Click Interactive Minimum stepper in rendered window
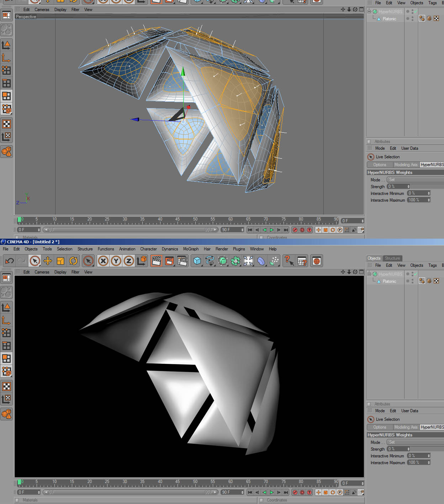This screenshot has width=444, height=504. click(429, 456)
